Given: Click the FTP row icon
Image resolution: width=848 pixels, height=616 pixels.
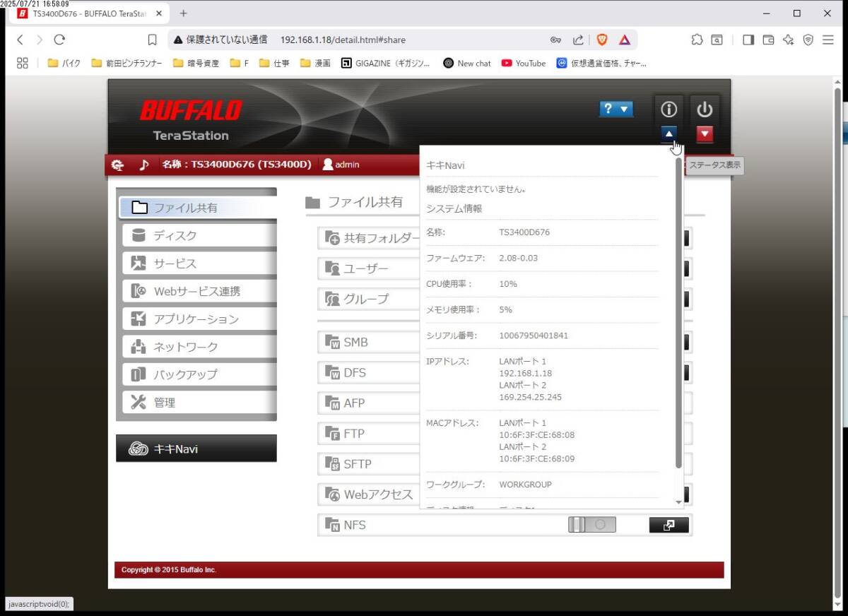Looking at the screenshot, I should point(332,434).
